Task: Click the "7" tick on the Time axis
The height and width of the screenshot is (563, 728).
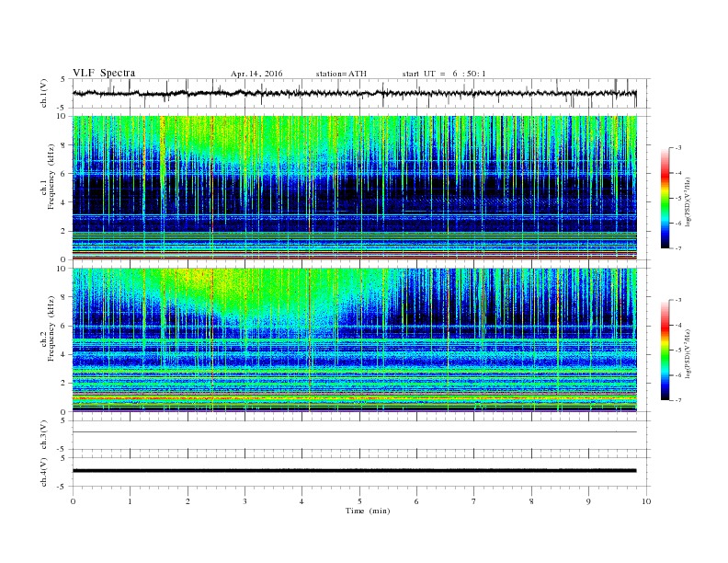Action: click(474, 501)
